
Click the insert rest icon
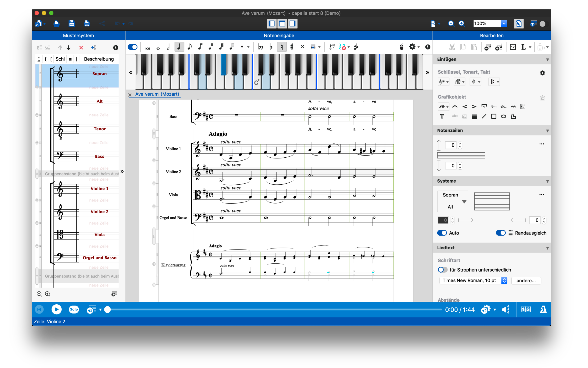tap(332, 47)
